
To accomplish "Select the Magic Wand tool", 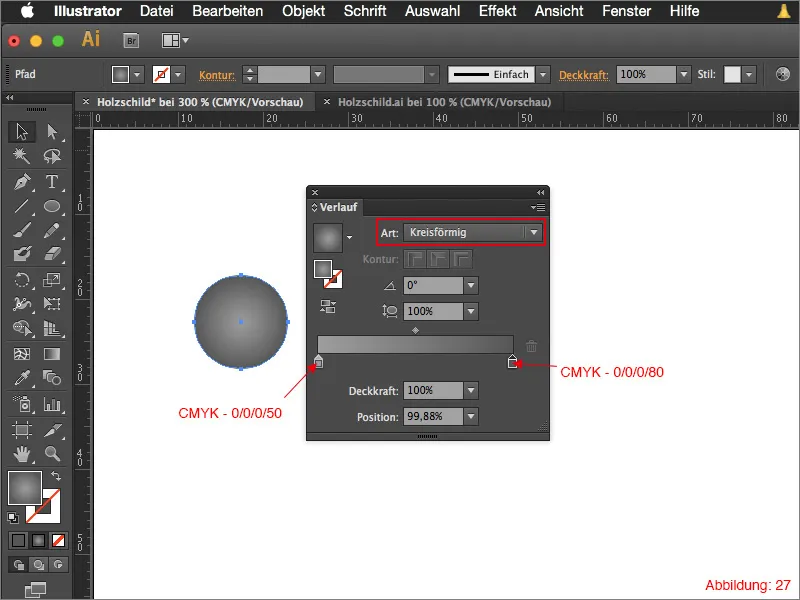I will tap(22, 156).
